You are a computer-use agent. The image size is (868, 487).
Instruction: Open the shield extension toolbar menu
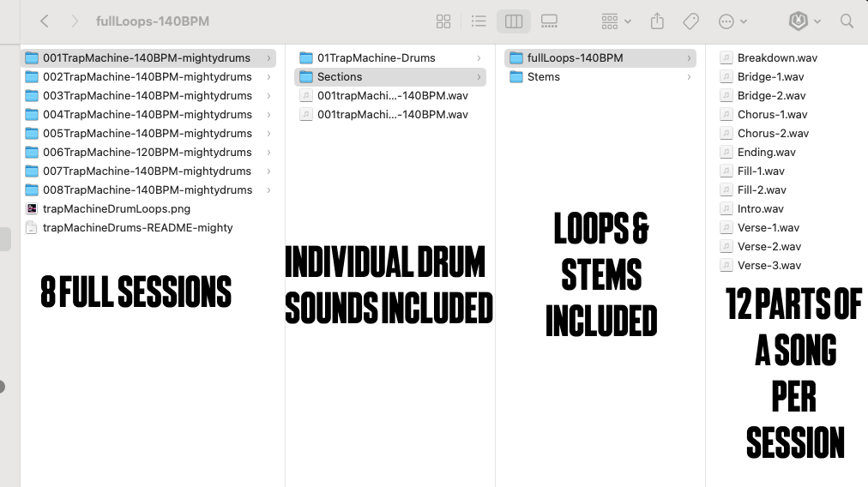805,21
